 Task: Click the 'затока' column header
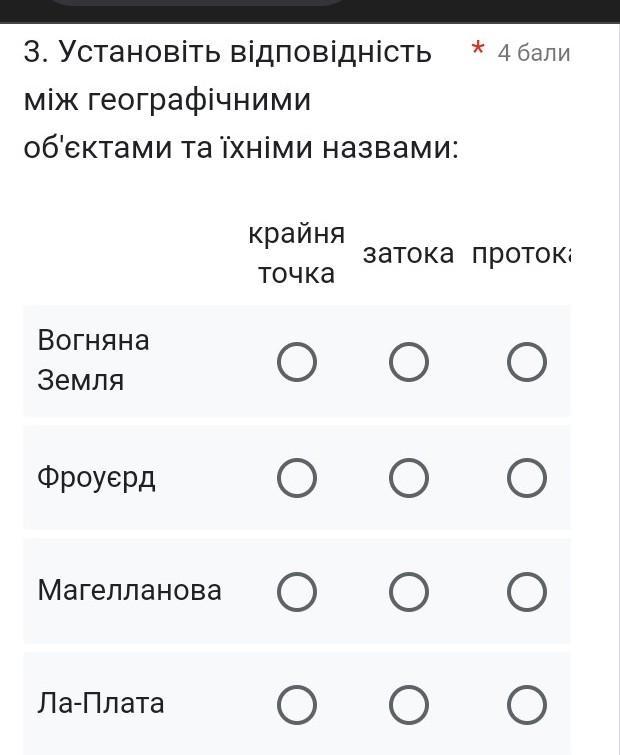point(409,254)
